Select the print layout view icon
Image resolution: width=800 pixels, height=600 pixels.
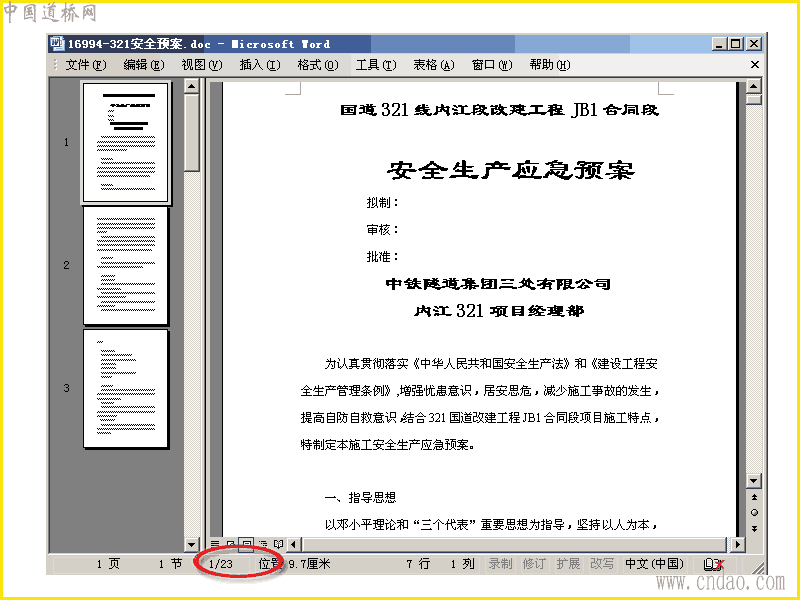246,544
